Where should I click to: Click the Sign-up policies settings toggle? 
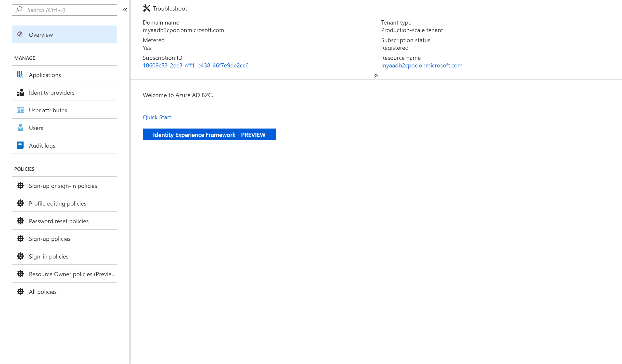20,238
